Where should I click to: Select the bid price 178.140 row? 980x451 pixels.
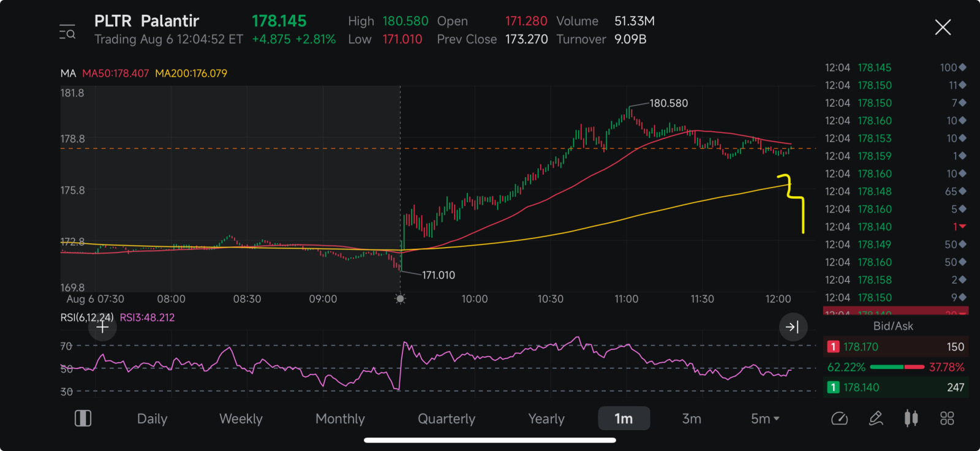[895, 387]
